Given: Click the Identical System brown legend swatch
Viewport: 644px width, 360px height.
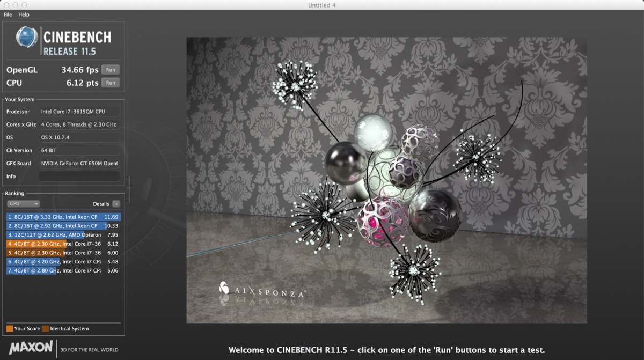Looking at the screenshot, I should coord(46,328).
